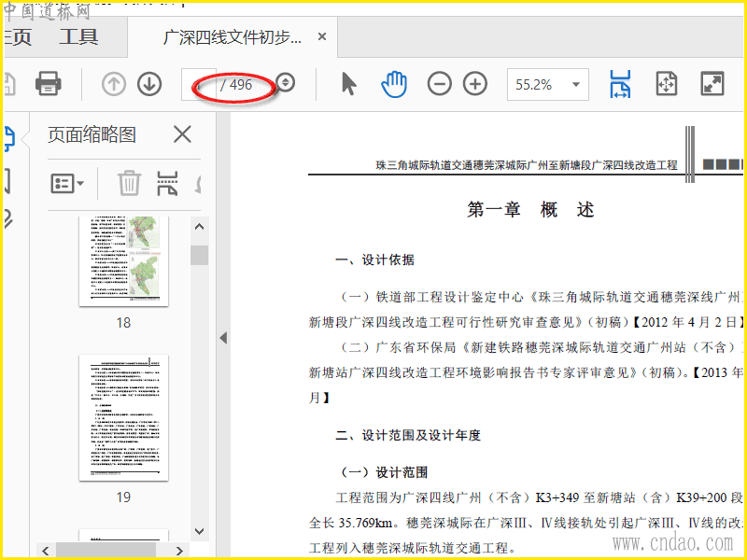Click the heading 二、设计范围及设计年度
This screenshot has height=560, width=747.
coord(408,435)
